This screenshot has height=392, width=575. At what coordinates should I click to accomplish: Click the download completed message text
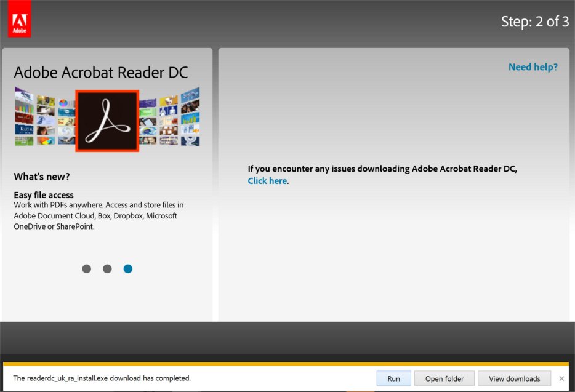point(102,378)
